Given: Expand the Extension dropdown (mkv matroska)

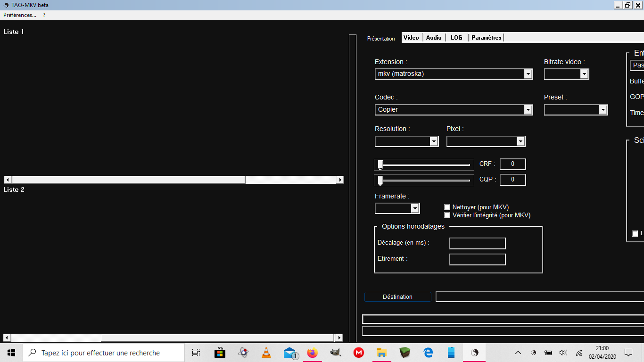Looking at the screenshot, I should coord(528,74).
